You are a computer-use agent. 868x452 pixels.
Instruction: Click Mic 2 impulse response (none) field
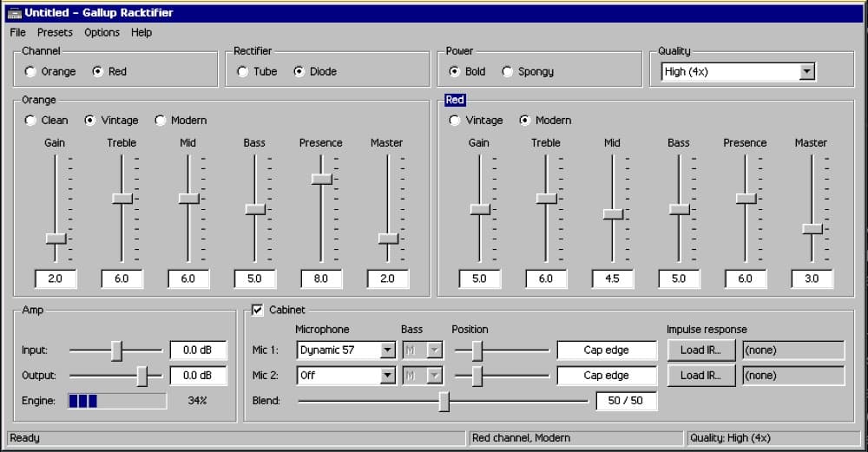(x=793, y=376)
